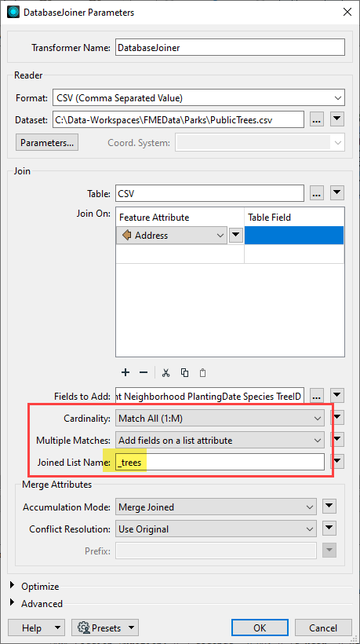This screenshot has width=360, height=644.
Task: Open Cardinality dropdown Match All
Action: click(x=220, y=419)
